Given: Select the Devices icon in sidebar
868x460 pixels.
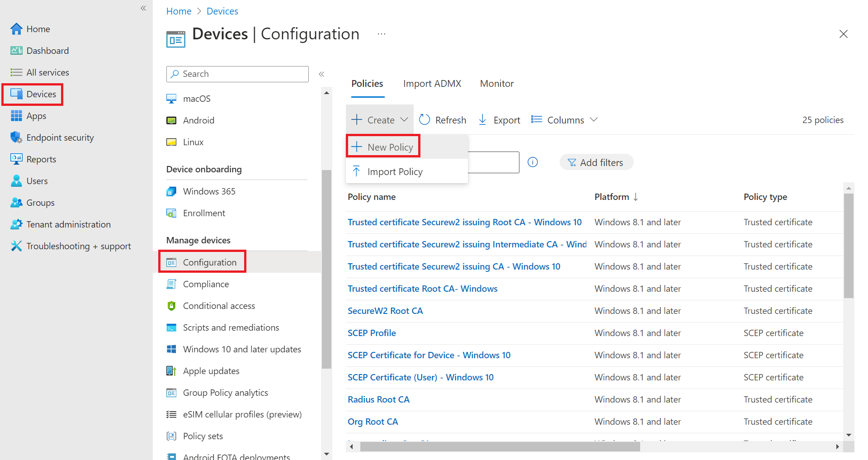Looking at the screenshot, I should (16, 94).
